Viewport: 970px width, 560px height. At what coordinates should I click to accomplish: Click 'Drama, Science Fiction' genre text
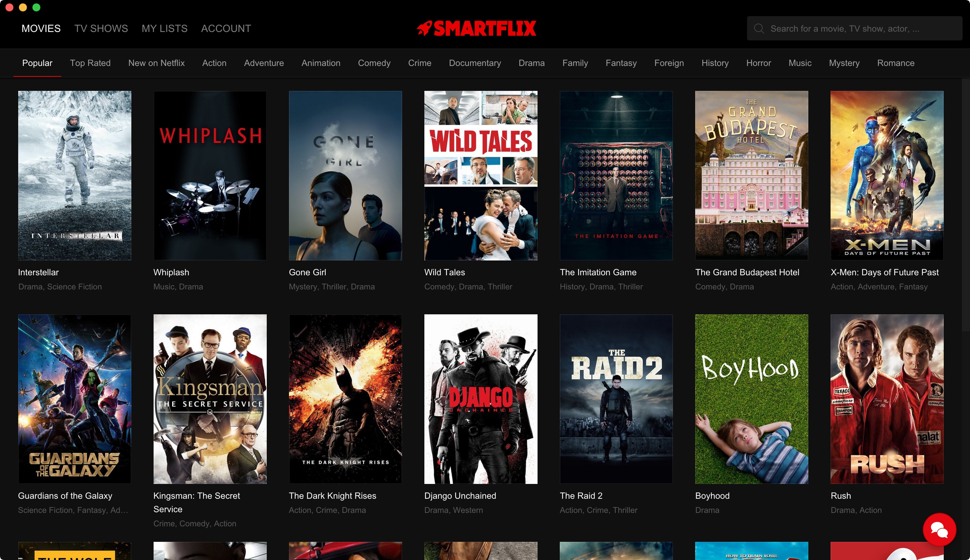tap(60, 286)
